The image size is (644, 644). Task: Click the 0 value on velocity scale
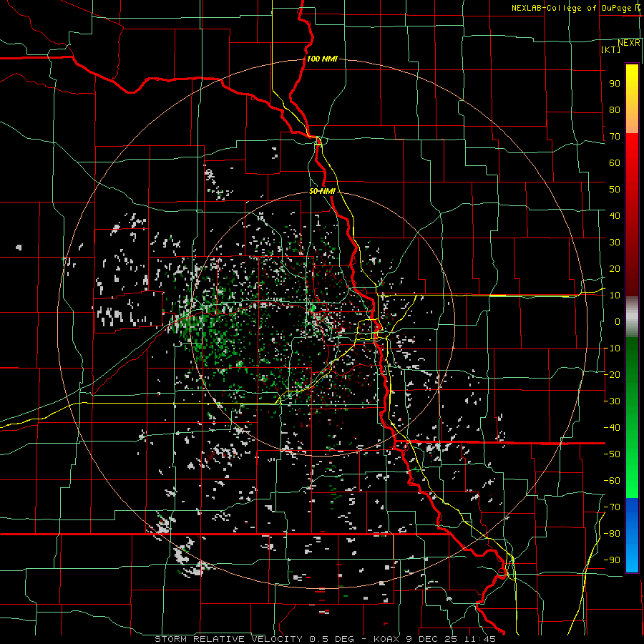click(618, 322)
